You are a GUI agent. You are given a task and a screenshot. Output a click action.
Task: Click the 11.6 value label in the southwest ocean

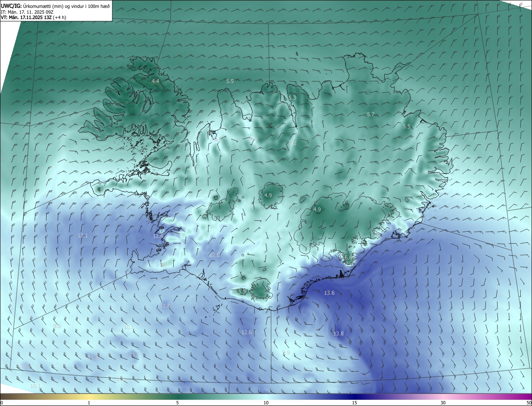[94, 357]
